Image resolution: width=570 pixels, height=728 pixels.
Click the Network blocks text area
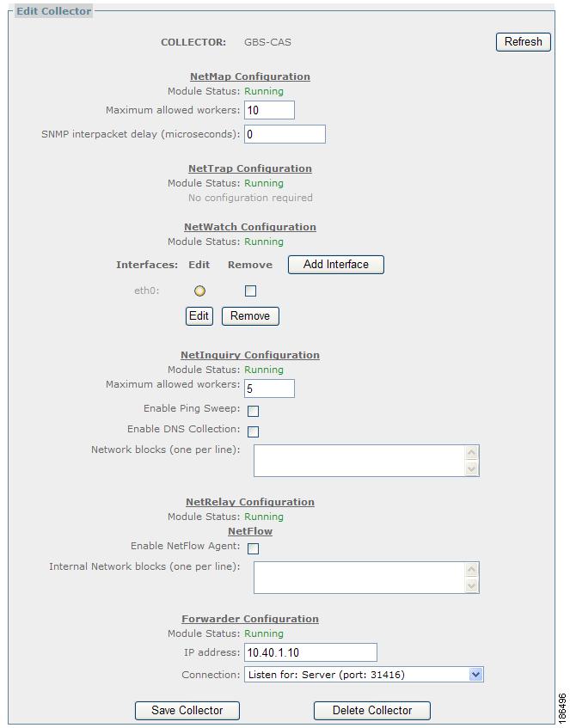coord(359,460)
